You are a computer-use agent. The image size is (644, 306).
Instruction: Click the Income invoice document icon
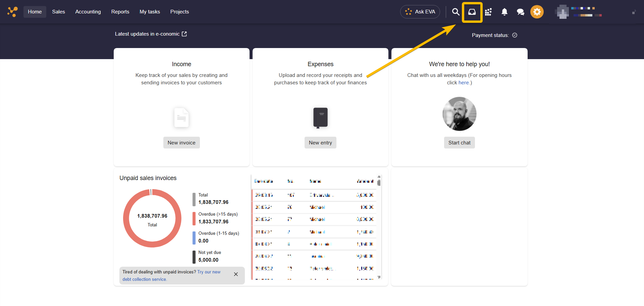tap(181, 118)
